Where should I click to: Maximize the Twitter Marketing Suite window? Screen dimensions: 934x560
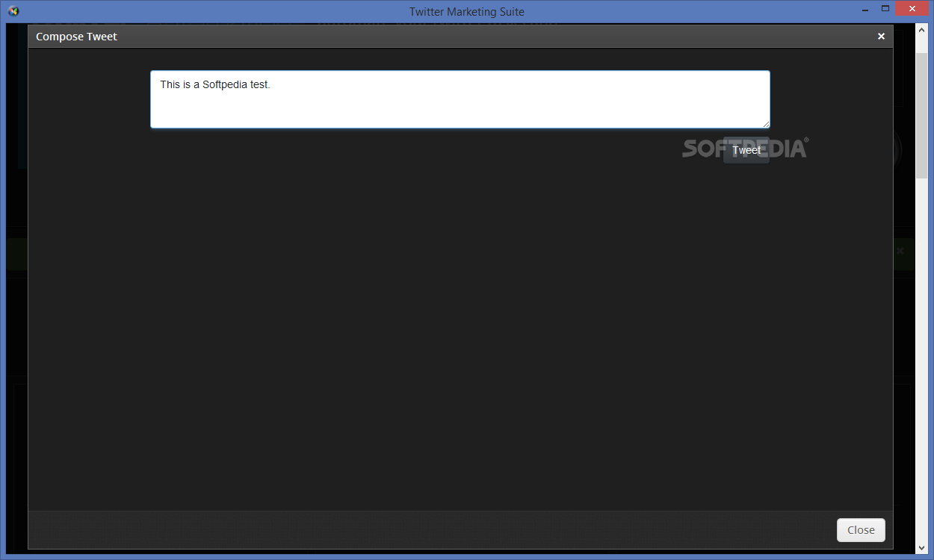pyautogui.click(x=885, y=9)
